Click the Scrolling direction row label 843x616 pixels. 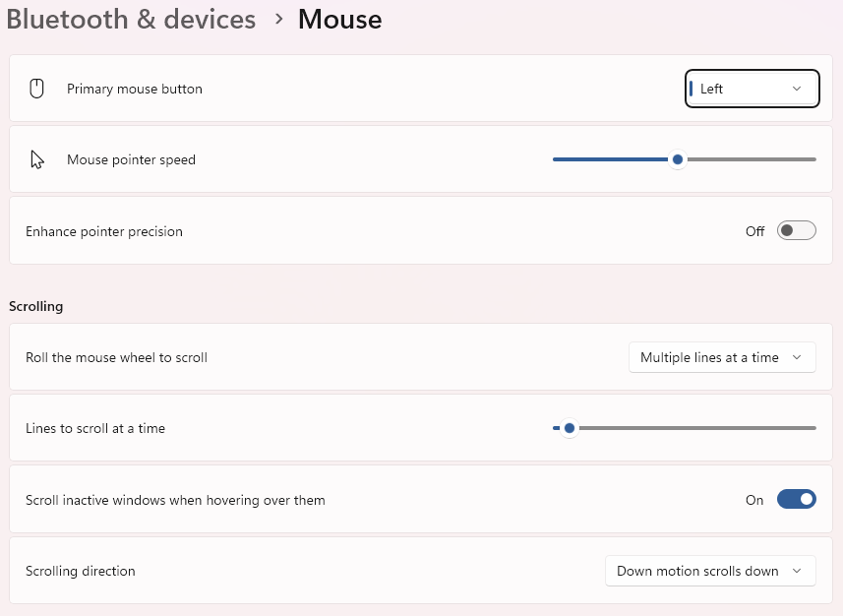81,571
